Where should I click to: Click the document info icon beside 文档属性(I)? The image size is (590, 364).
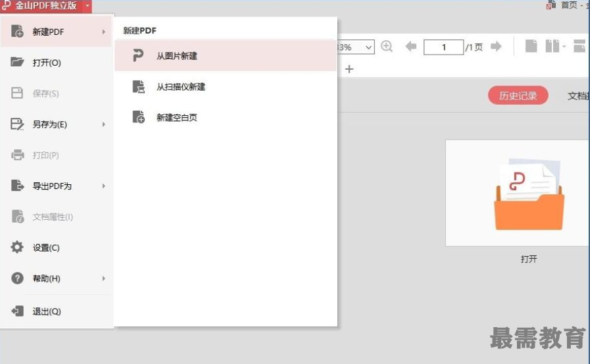17,216
